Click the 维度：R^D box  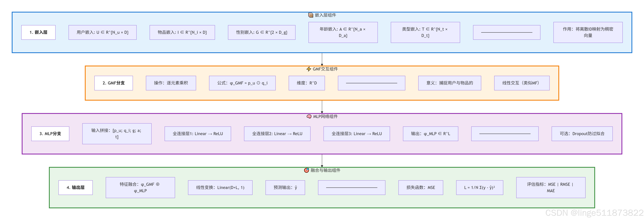(x=307, y=83)
